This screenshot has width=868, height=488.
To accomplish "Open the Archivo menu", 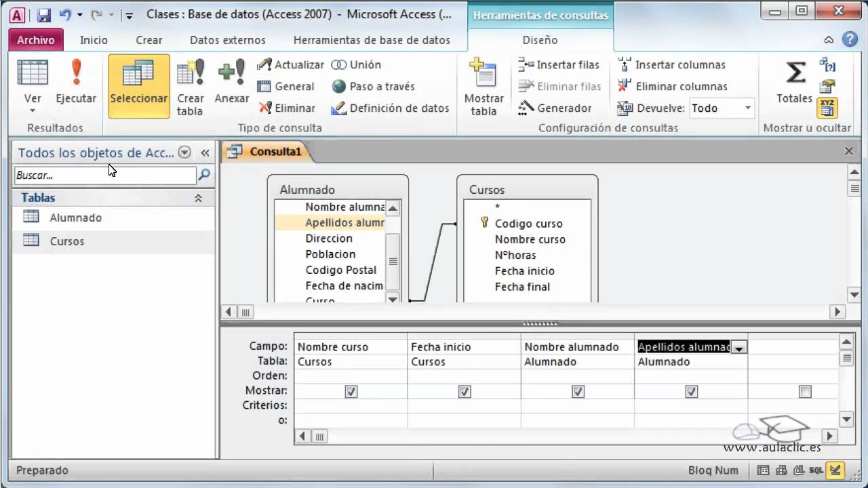I will (x=35, y=40).
